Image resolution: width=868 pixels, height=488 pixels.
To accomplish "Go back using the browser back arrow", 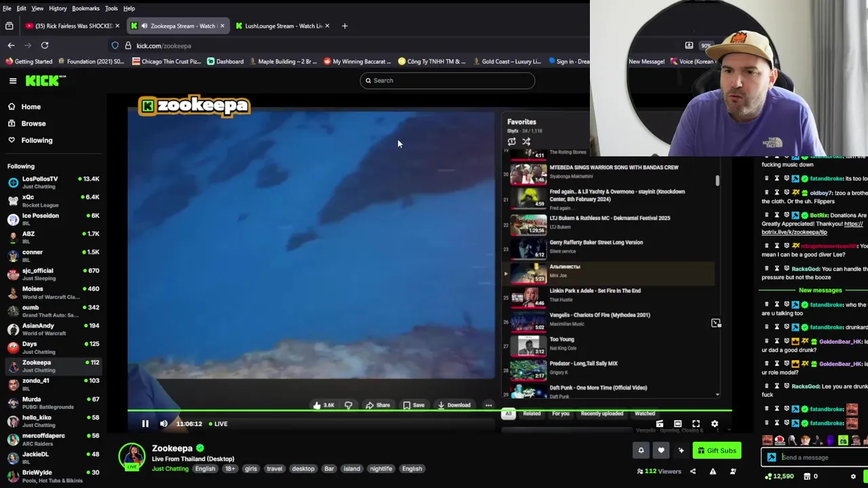I will click(x=11, y=45).
